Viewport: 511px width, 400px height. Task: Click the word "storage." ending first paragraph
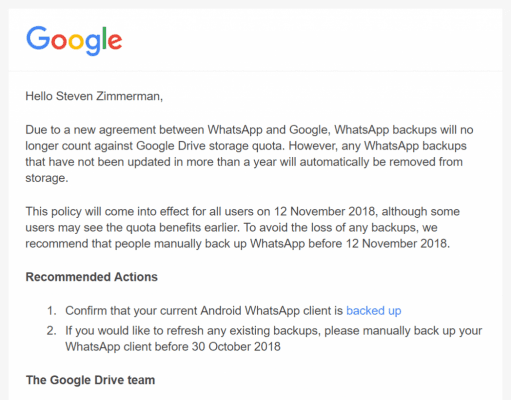pos(47,178)
